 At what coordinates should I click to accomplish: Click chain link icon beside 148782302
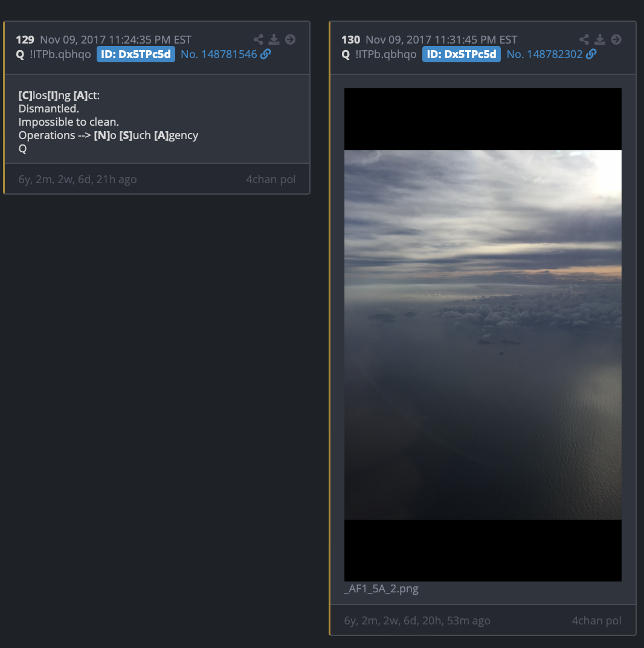pos(591,54)
